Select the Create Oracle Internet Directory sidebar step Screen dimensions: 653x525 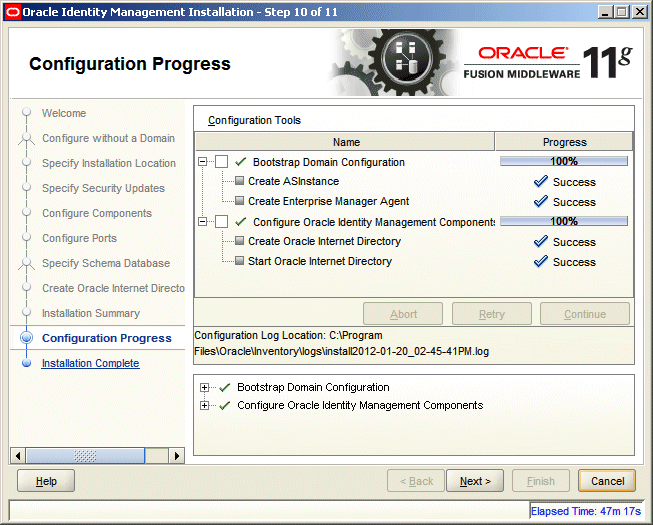[113, 288]
